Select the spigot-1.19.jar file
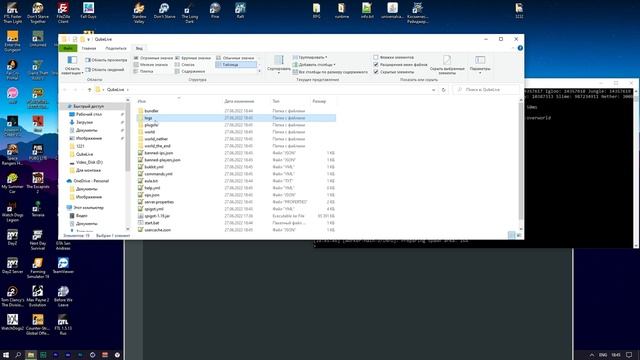Viewport: 640px width, 360px height. click(157, 216)
